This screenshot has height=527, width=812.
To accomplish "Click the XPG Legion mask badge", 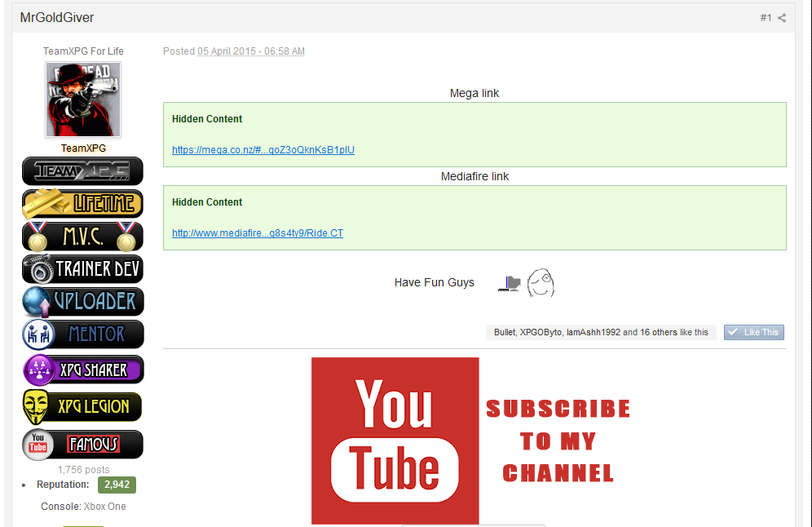I will tap(82, 407).
